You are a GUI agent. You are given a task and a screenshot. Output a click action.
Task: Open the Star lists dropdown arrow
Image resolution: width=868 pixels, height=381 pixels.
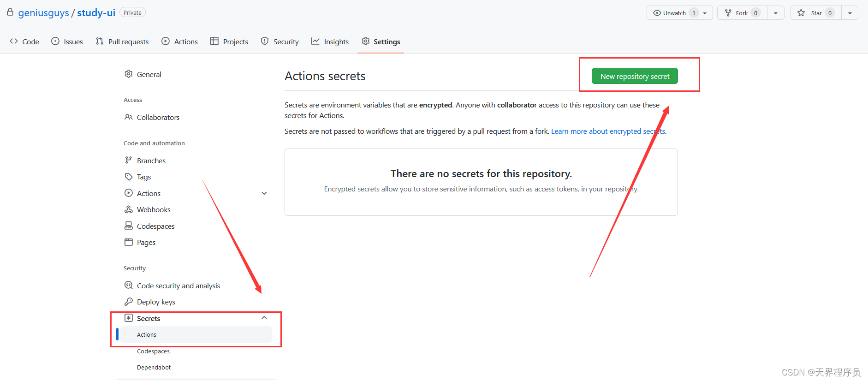[850, 13]
